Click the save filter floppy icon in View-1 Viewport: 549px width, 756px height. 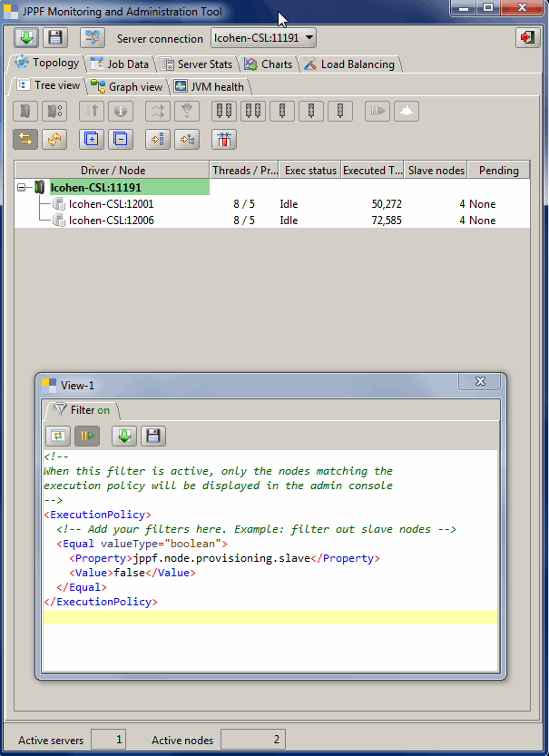(153, 436)
